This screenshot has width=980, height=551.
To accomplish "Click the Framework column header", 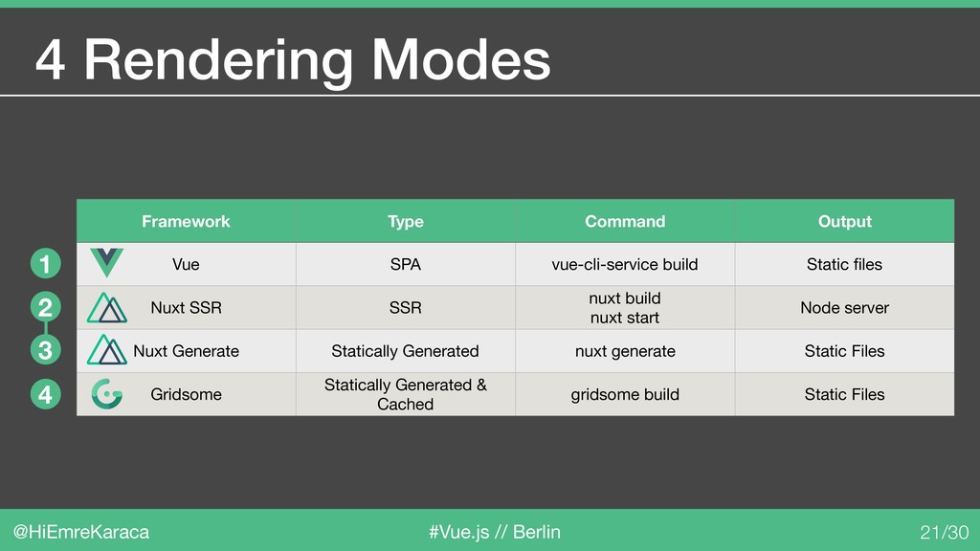I will click(x=187, y=221).
